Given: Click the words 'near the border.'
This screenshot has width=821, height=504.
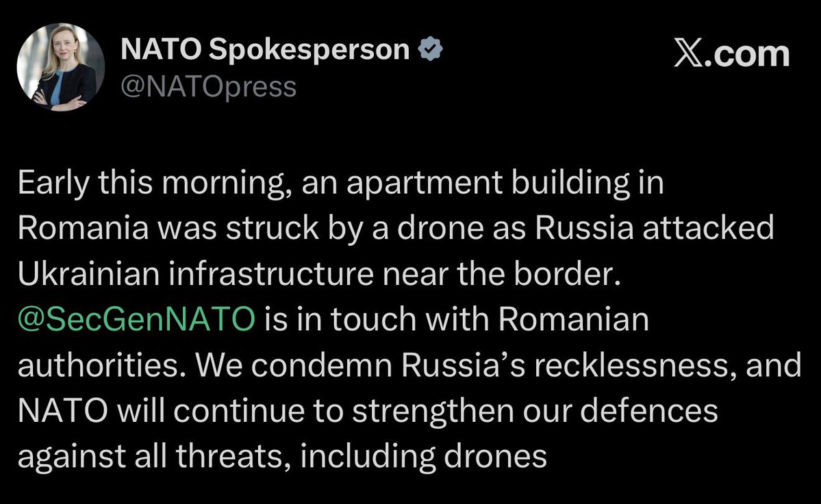Looking at the screenshot, I should (502, 274).
